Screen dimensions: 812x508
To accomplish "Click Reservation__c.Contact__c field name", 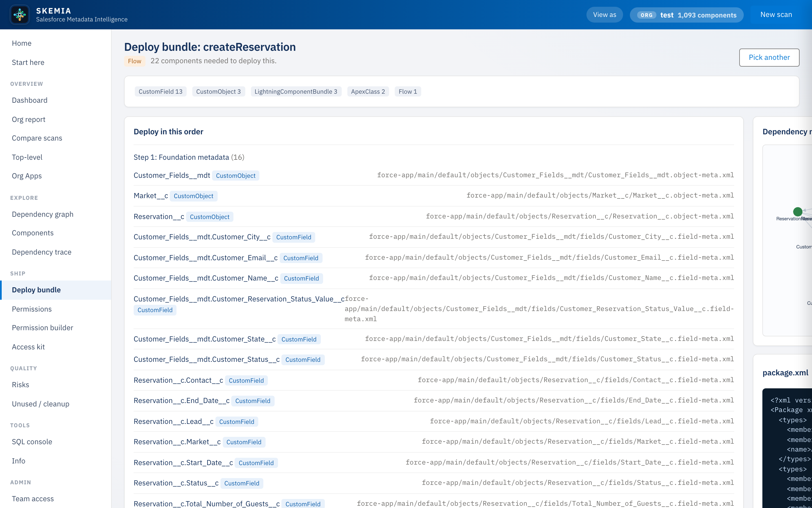I will (x=178, y=380).
